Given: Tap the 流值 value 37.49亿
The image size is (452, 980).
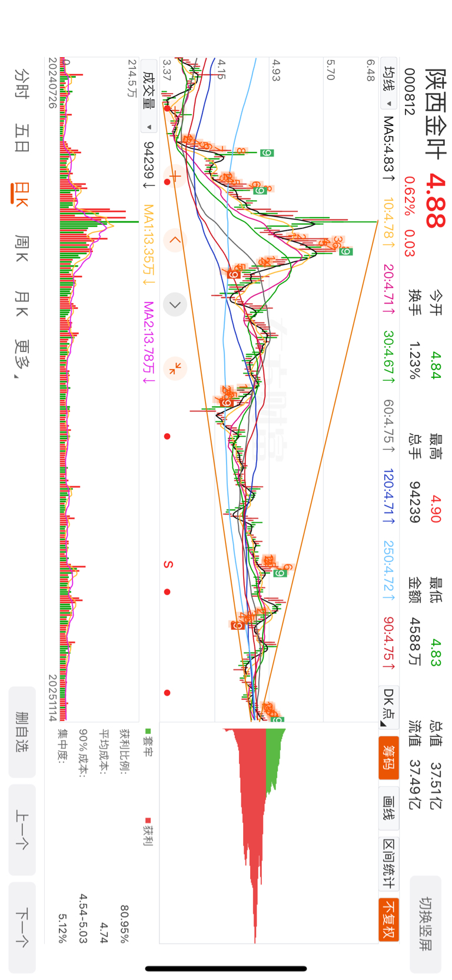Looking at the screenshot, I should pos(415,785).
